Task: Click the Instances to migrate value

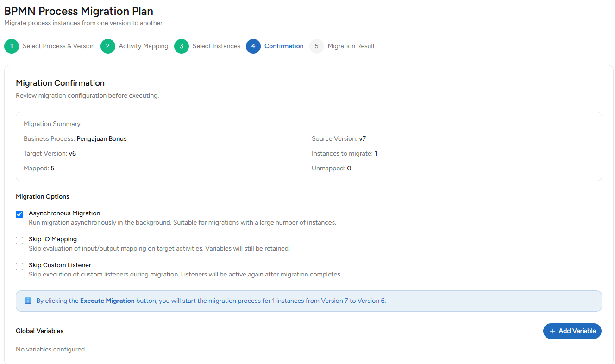Action: [x=376, y=153]
